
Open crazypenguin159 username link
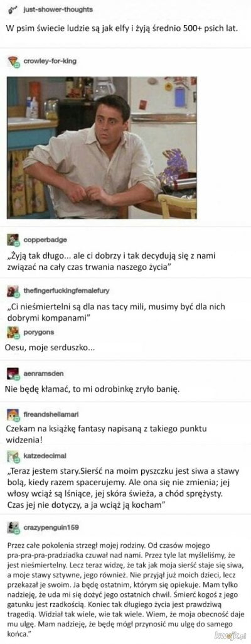pos(51,527)
